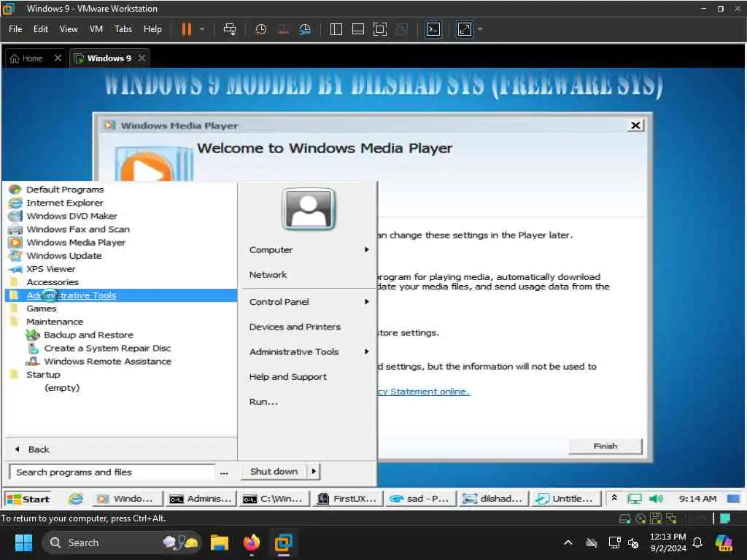Launch XPS Viewer
The width and height of the screenshot is (747, 560).
pyautogui.click(x=50, y=269)
